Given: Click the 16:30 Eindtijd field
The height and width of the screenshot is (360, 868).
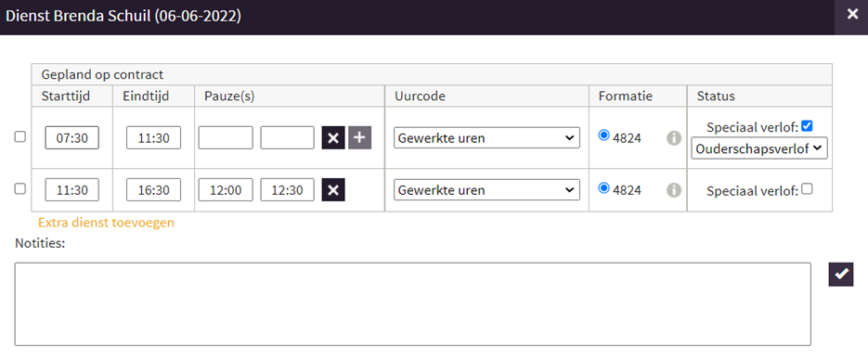Looking at the screenshot, I should pyautogui.click(x=153, y=189).
